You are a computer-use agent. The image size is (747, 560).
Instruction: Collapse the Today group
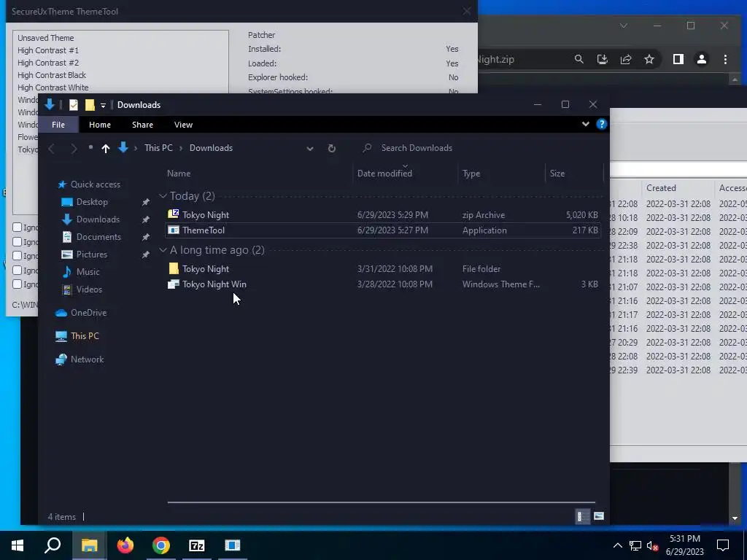coord(163,195)
